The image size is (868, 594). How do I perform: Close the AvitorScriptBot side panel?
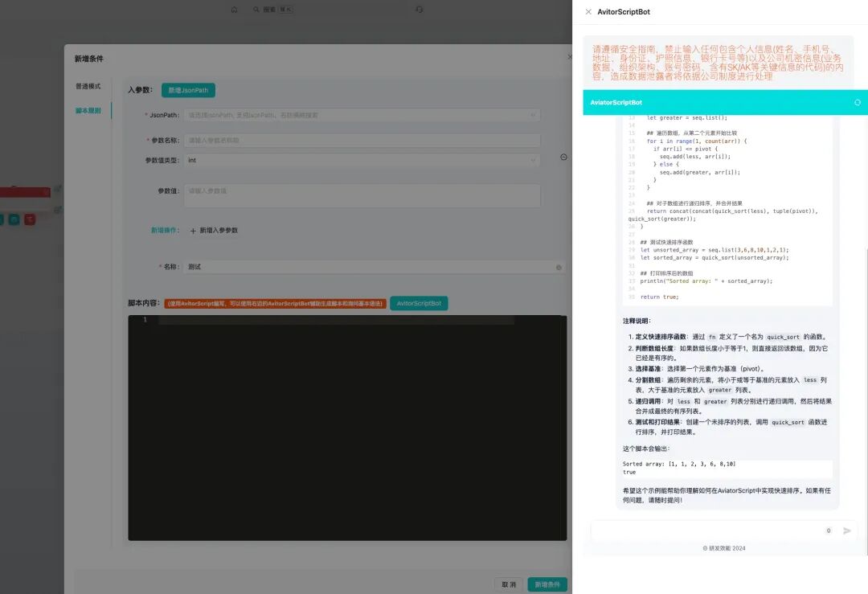coord(588,11)
